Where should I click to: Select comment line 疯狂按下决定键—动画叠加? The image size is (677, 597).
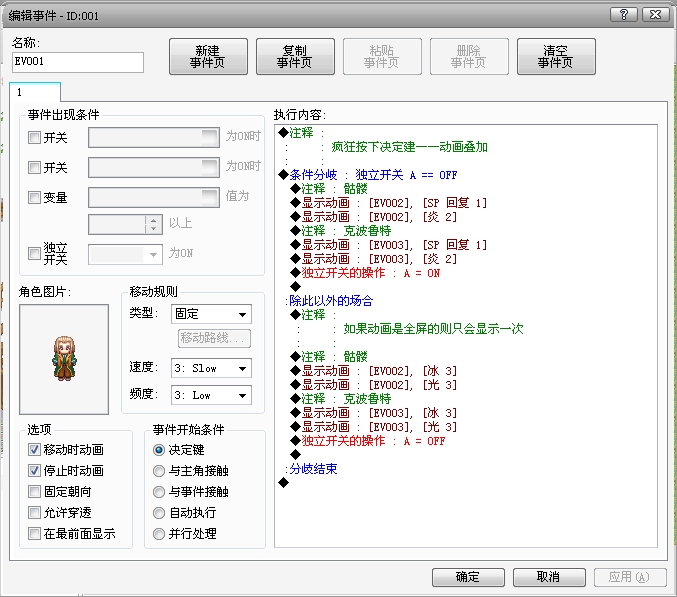pos(409,147)
